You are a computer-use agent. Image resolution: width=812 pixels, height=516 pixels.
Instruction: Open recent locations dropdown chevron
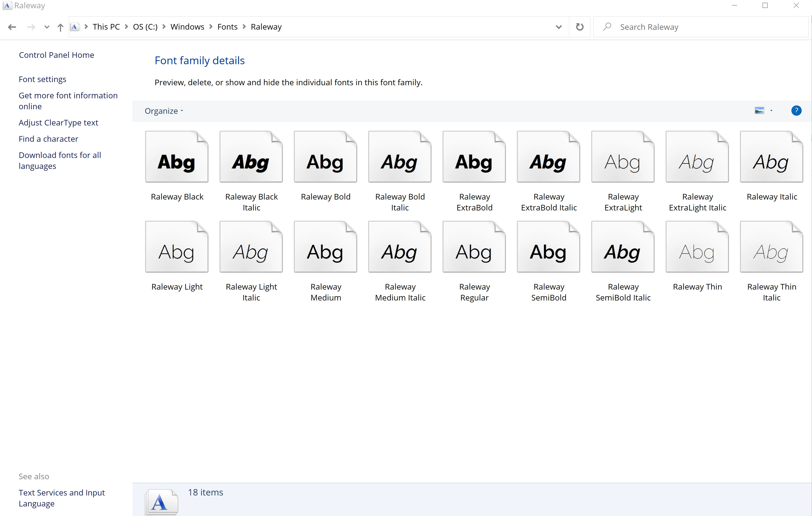[47, 27]
